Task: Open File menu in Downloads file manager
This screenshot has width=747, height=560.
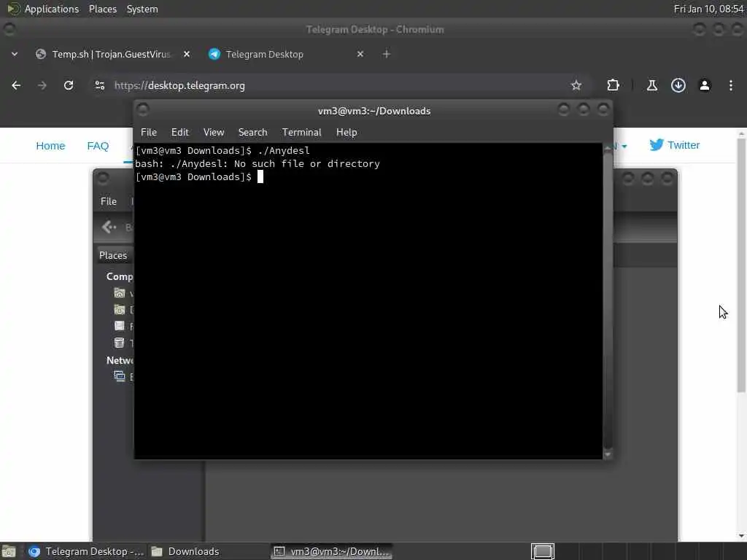Action: pos(109,201)
